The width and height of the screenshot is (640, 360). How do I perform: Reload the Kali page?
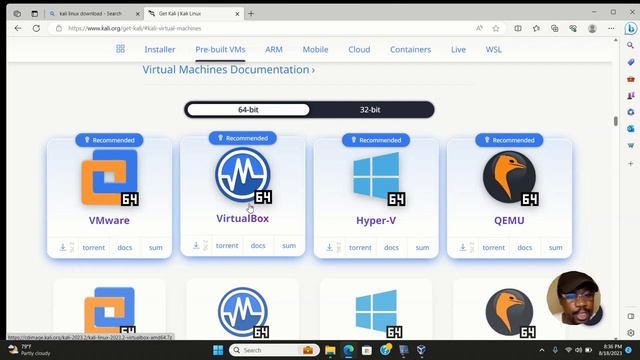click(x=36, y=28)
